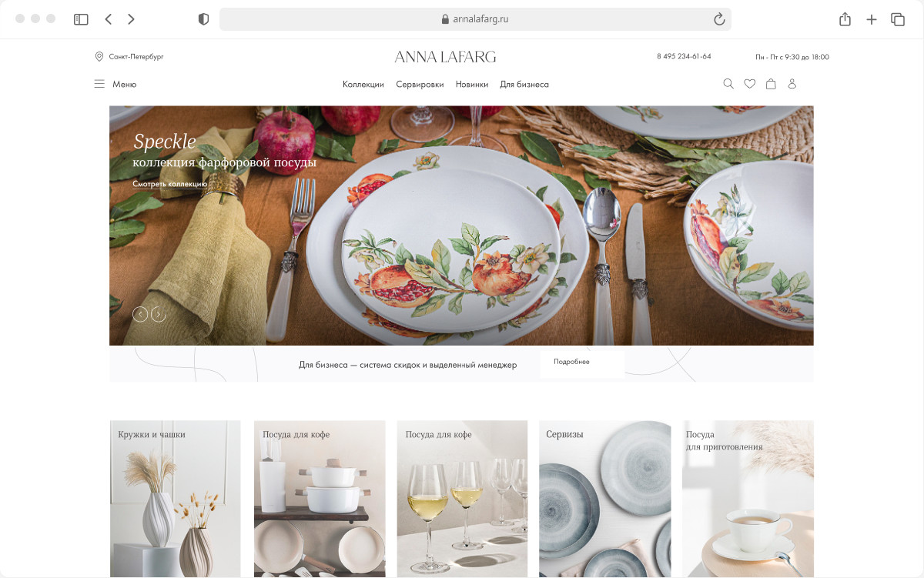Toggle the Safari sidebar

(x=81, y=19)
